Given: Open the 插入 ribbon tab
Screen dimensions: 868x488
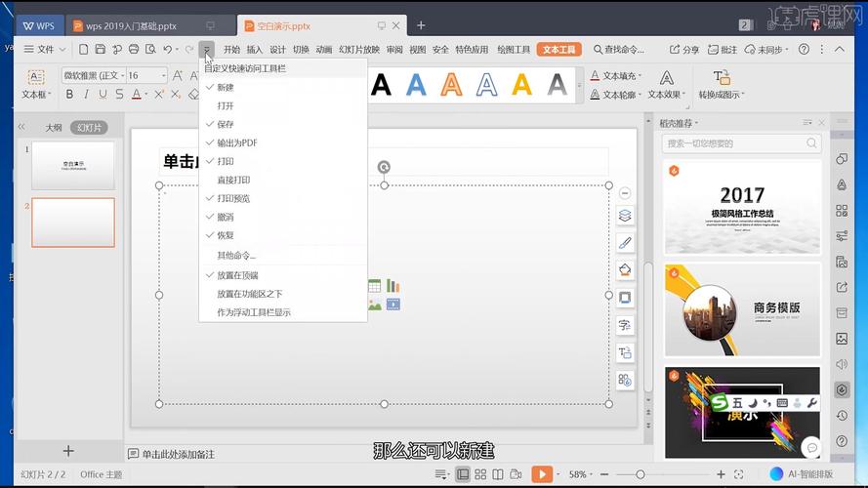Looking at the screenshot, I should point(255,49).
